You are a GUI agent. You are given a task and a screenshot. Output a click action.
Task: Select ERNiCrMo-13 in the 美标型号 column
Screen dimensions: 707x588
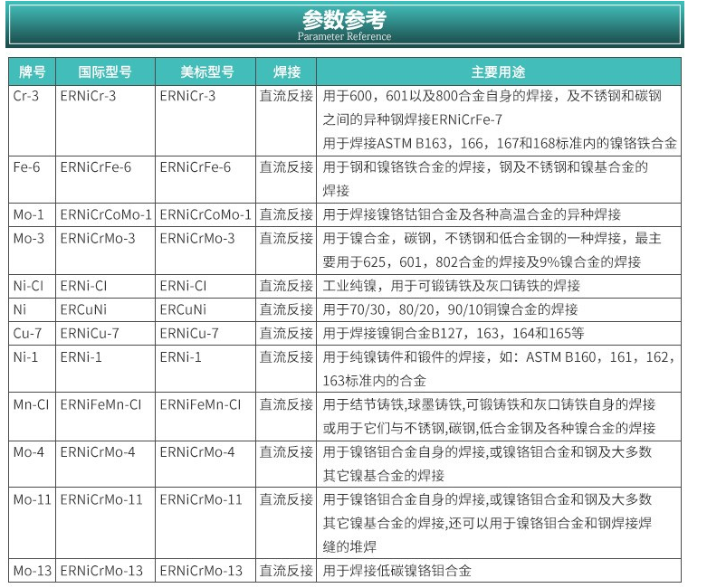[x=201, y=571]
